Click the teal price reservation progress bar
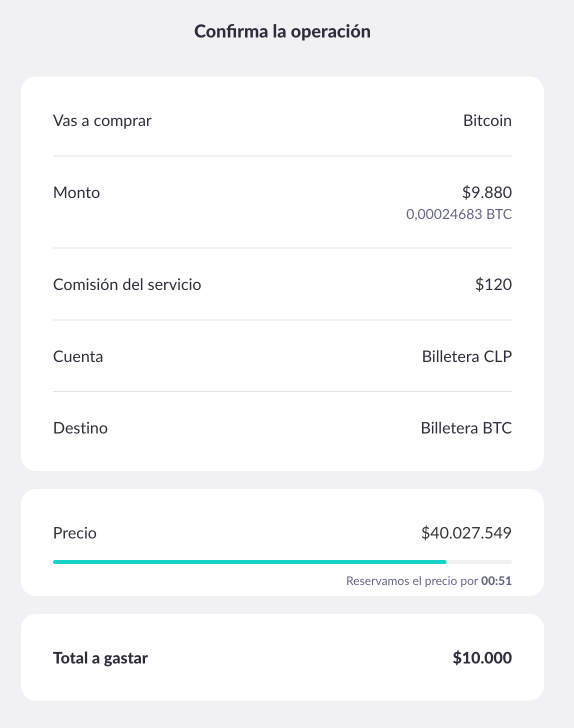Image resolution: width=574 pixels, height=728 pixels. [x=249, y=562]
